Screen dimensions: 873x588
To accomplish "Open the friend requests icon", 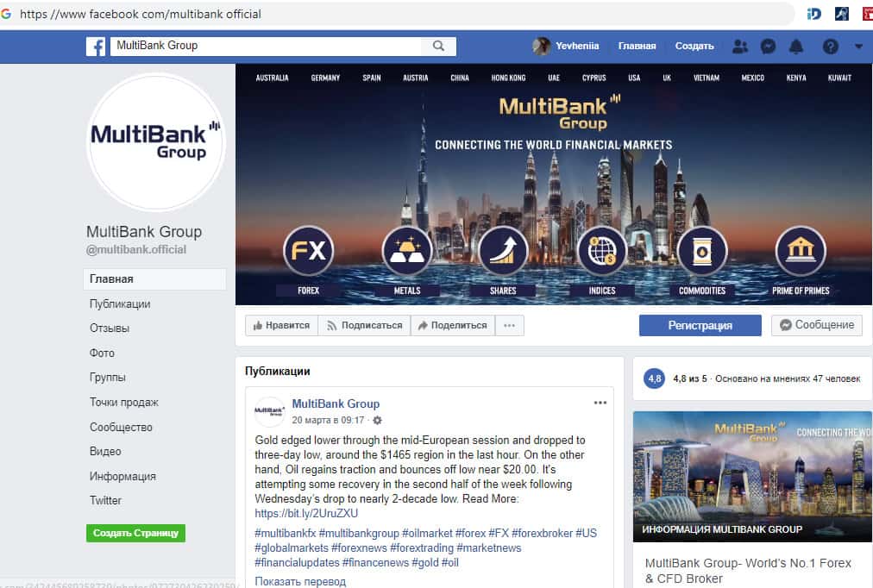I will (x=740, y=47).
